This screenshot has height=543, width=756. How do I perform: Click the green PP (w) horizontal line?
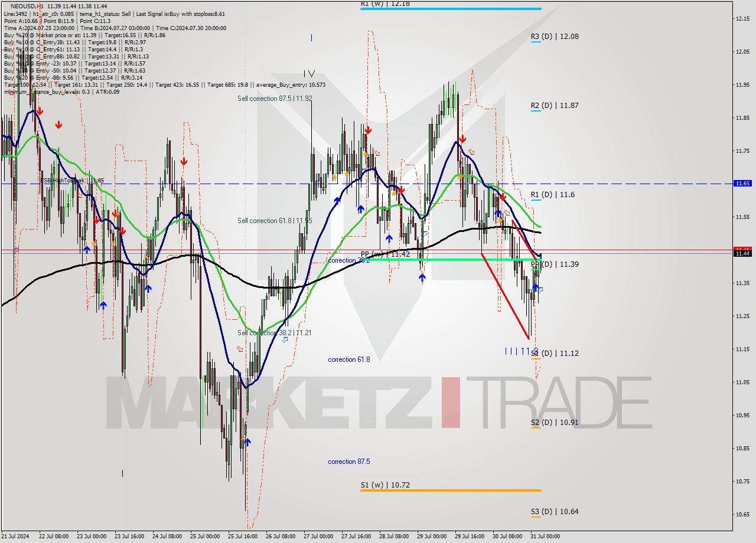click(x=451, y=260)
